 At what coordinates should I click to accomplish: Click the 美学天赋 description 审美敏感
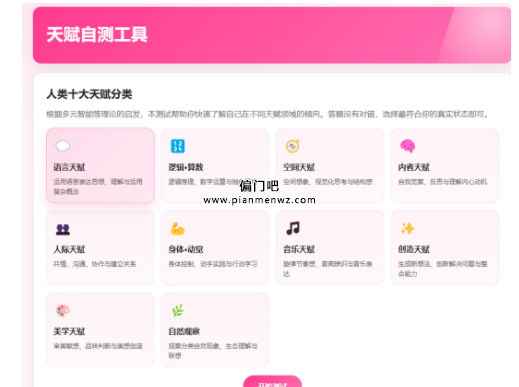98,346
